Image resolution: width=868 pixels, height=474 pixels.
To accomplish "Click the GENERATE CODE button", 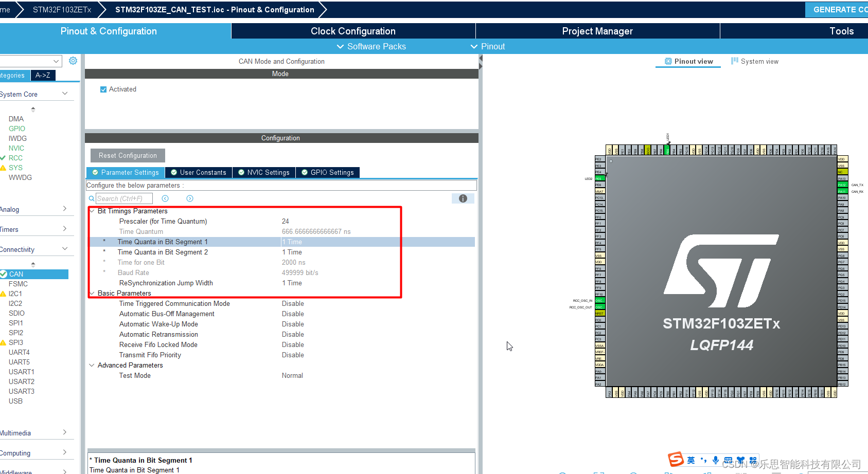I will point(837,9).
